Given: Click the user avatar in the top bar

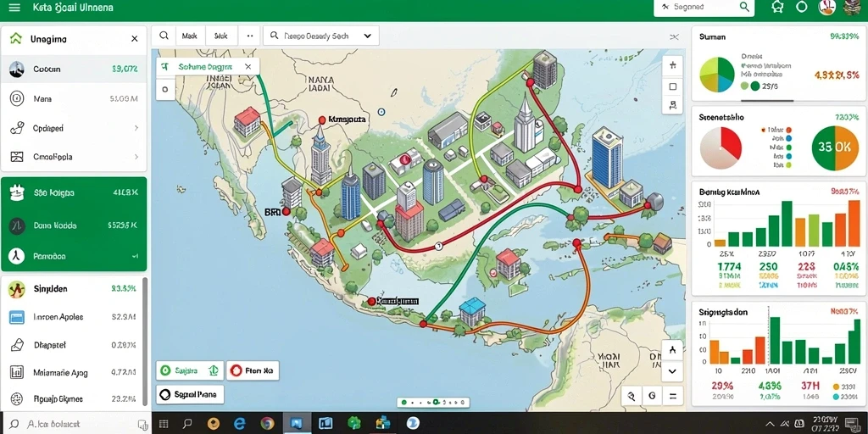Looking at the screenshot, I should [826, 7].
